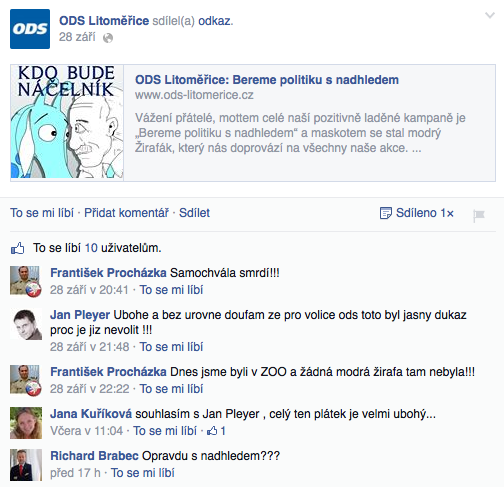Click the thumbs-up icon beside likes count
Viewport: 504px width, 487px height.
(18, 248)
